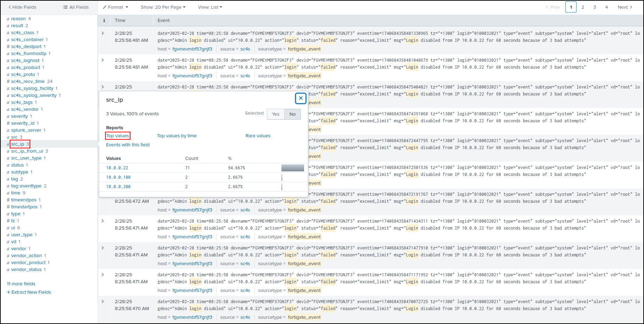Click sourcetype fortigate_event in last event

304,317
